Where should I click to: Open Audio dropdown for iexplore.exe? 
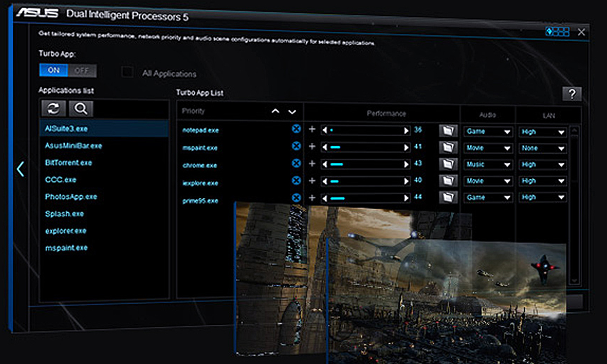click(488, 181)
